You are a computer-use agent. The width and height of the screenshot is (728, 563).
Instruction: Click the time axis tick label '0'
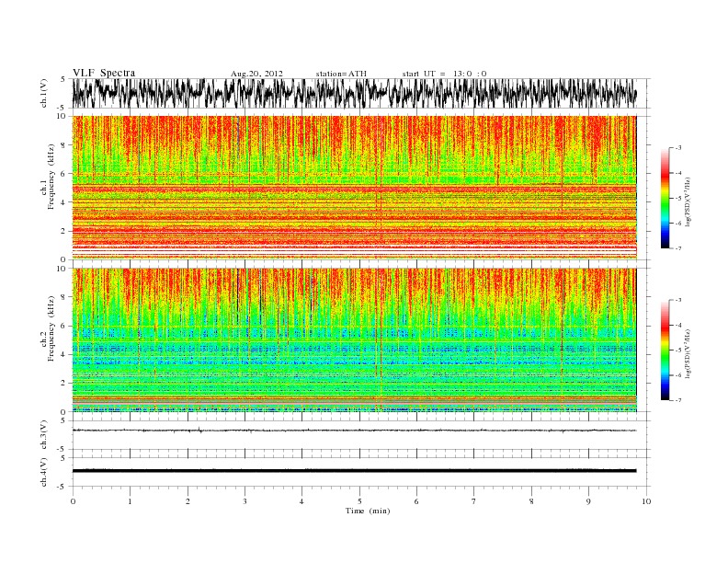(73, 501)
